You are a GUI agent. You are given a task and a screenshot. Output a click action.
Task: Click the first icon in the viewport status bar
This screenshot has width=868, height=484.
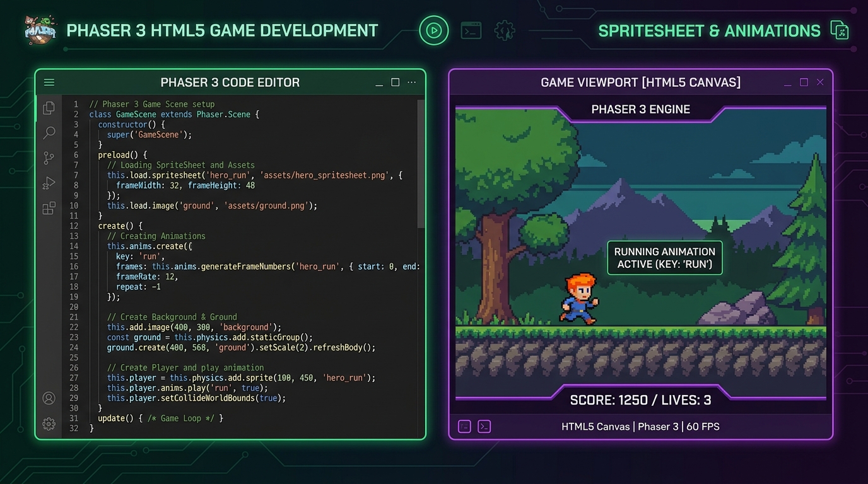pos(464,427)
